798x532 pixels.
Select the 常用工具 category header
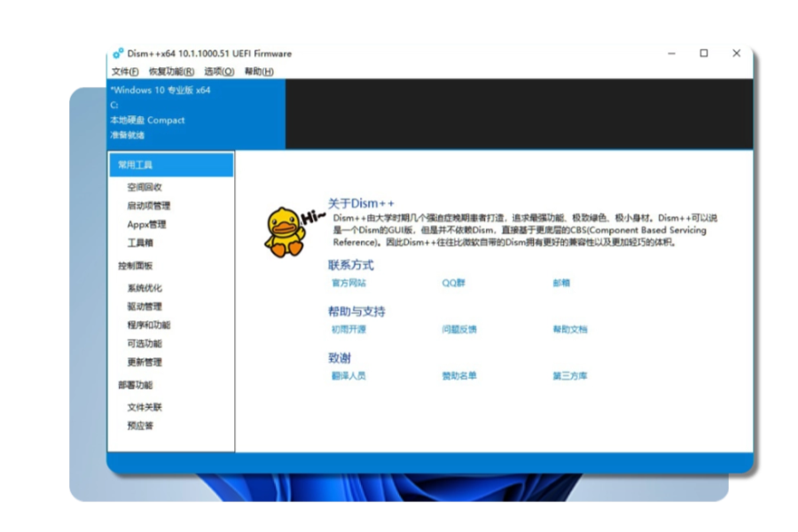point(171,164)
